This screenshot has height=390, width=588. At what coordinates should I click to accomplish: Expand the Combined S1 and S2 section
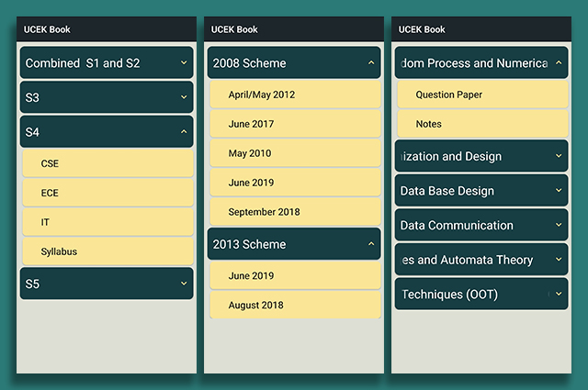tap(106, 63)
